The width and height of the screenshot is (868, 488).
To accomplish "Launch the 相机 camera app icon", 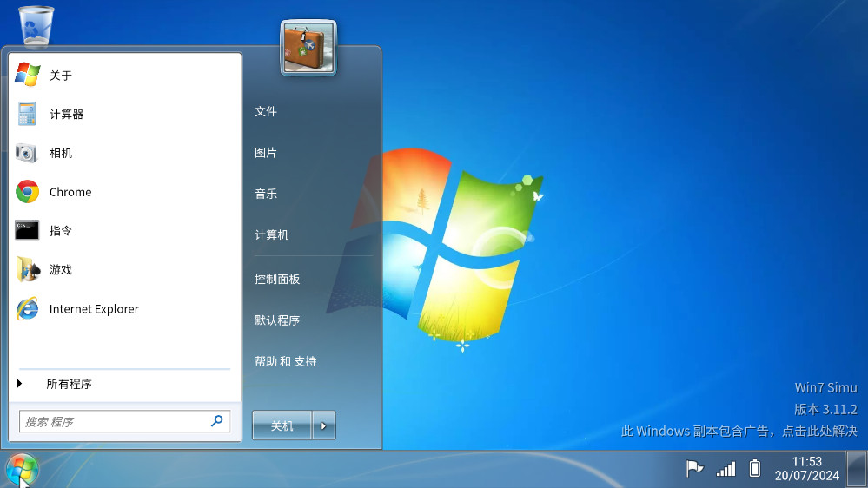I will point(28,153).
